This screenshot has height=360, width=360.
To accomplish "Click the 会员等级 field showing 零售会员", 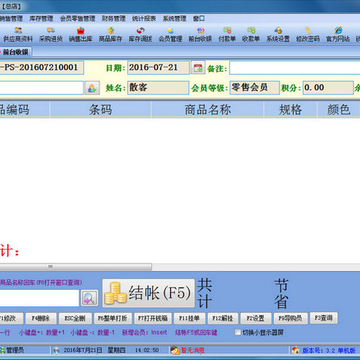I will [x=255, y=88].
